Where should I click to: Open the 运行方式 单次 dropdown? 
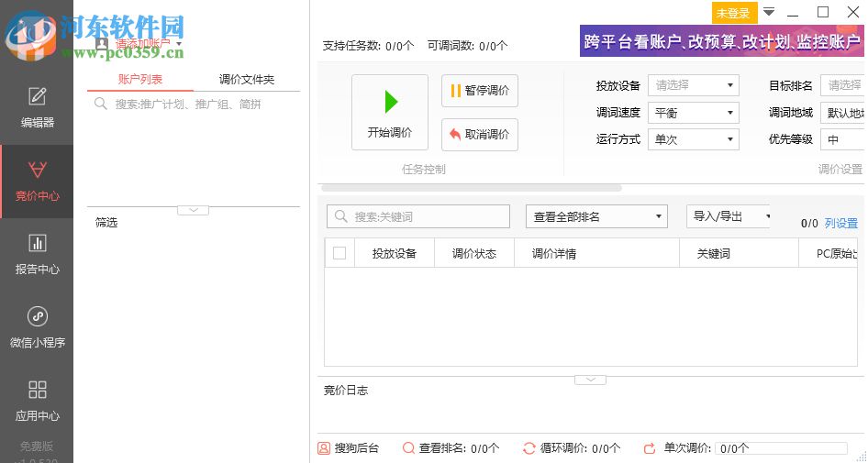(693, 139)
